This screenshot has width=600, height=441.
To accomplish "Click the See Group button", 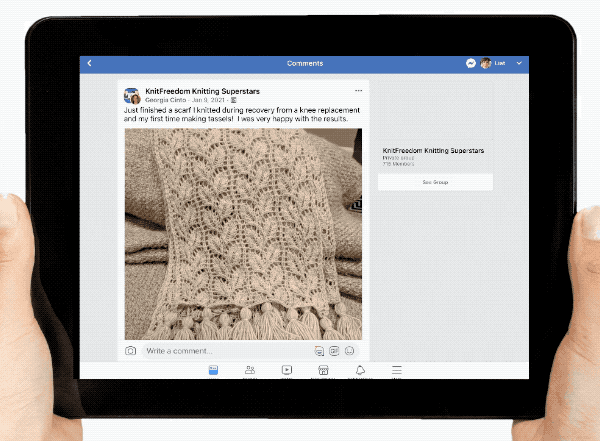I will tap(435, 182).
